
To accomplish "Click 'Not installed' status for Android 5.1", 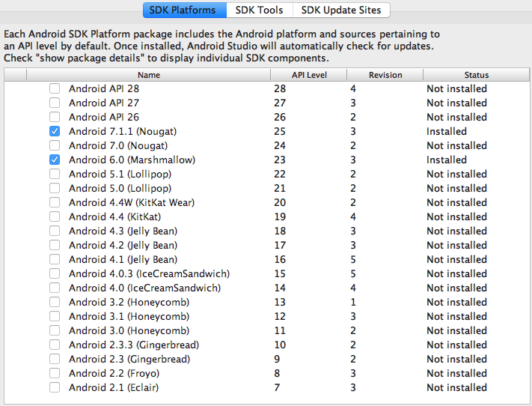I will (x=456, y=175).
